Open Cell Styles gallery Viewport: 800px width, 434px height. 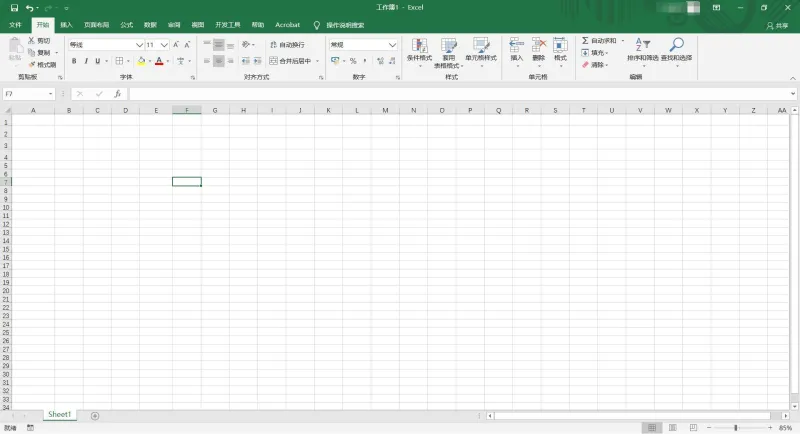click(481, 51)
